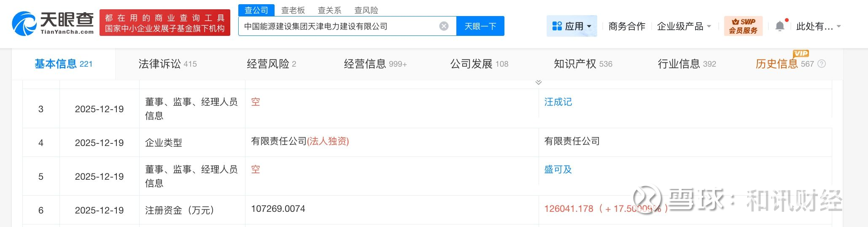Expand the collapsed row chevron
The width and height of the screenshot is (868, 227).
click(539, 82)
